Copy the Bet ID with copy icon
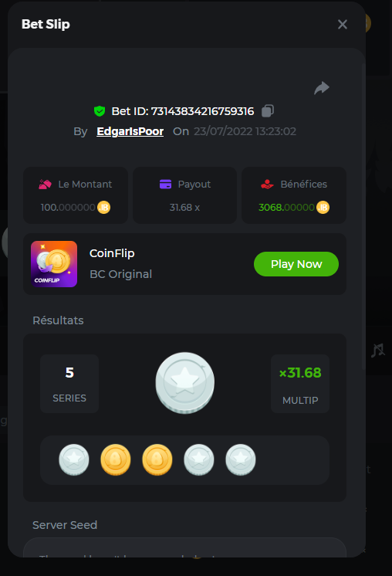392x576 pixels. [268, 110]
